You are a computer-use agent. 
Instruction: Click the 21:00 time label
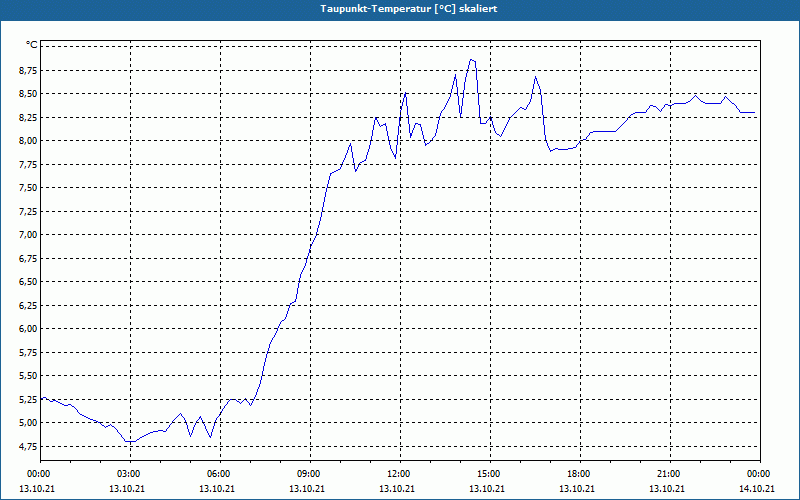click(x=670, y=474)
